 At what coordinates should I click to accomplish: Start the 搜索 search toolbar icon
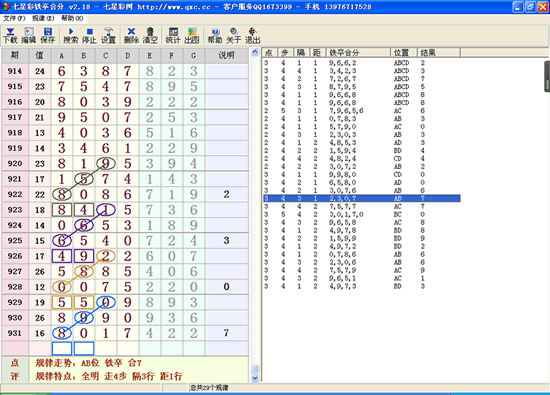click(x=71, y=36)
